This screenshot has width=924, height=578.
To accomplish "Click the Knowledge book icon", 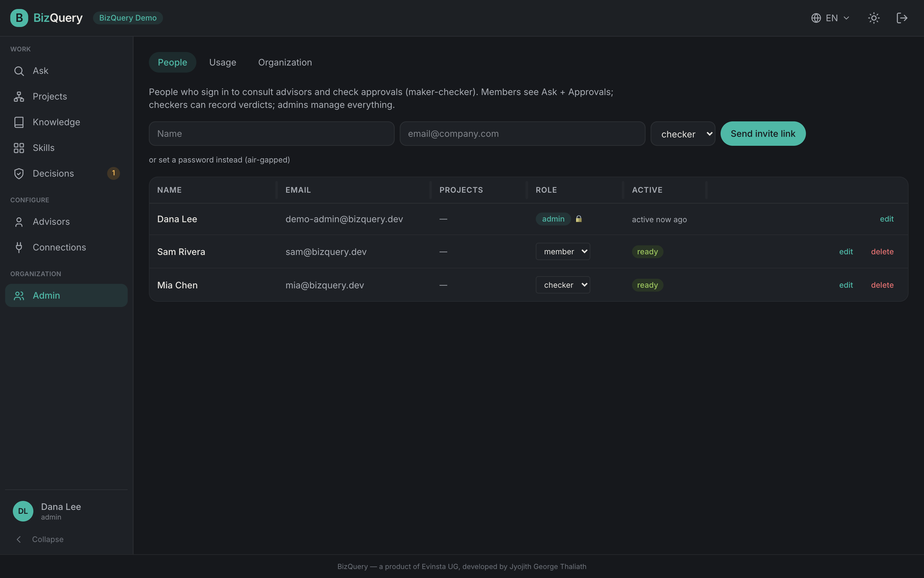I will pyautogui.click(x=19, y=122).
